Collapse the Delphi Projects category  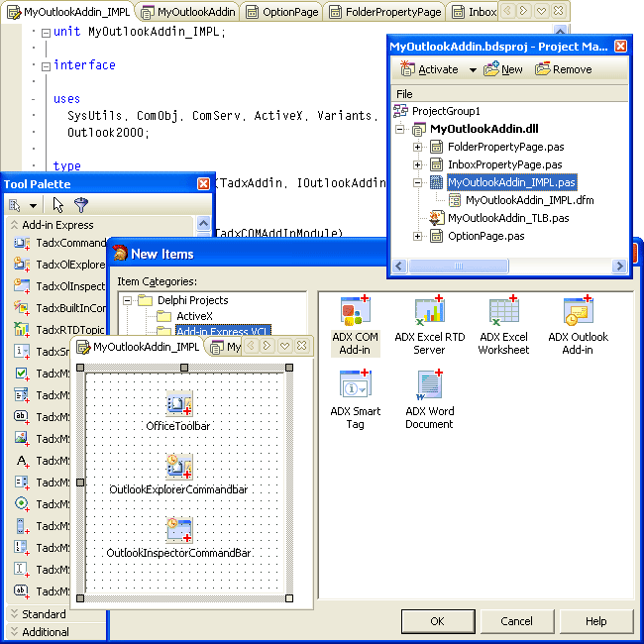128,300
